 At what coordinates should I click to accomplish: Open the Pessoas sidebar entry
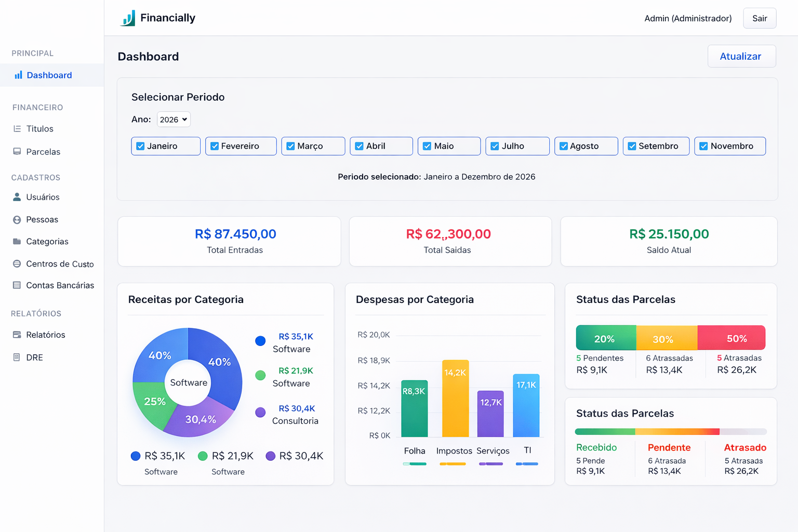point(42,220)
